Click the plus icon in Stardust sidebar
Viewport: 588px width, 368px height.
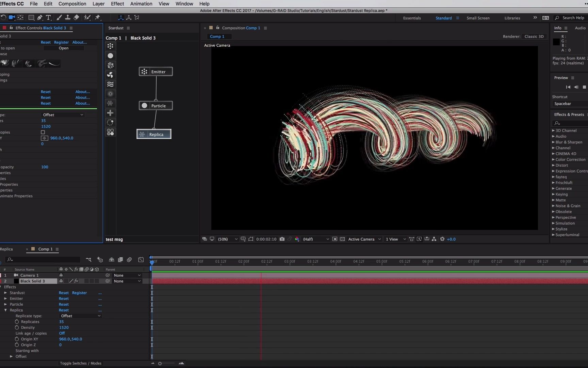[110, 113]
